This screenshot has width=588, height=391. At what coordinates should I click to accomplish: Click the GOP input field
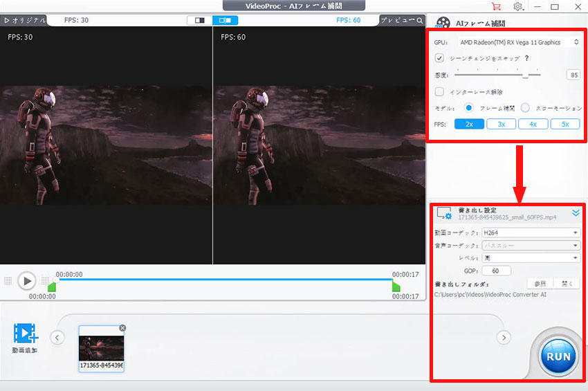[496, 271]
